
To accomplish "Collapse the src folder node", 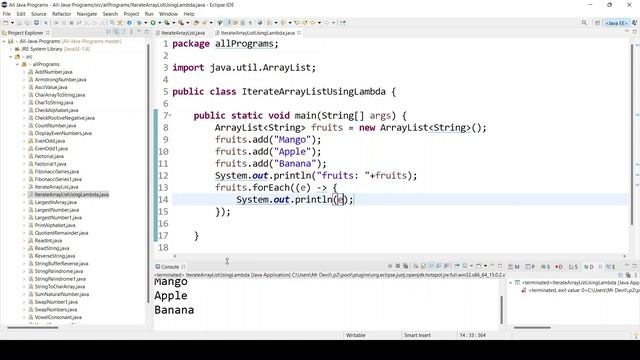I will pyautogui.click(x=11, y=57).
